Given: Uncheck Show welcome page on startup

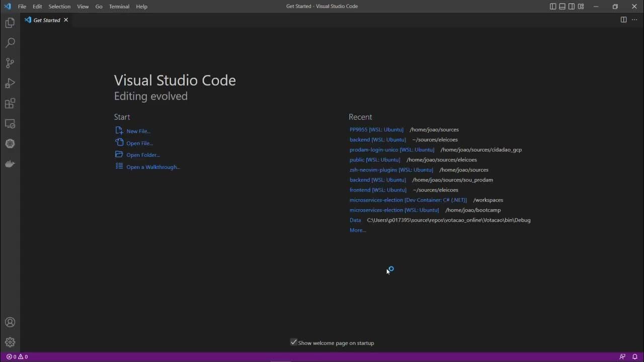Looking at the screenshot, I should click(x=294, y=342).
